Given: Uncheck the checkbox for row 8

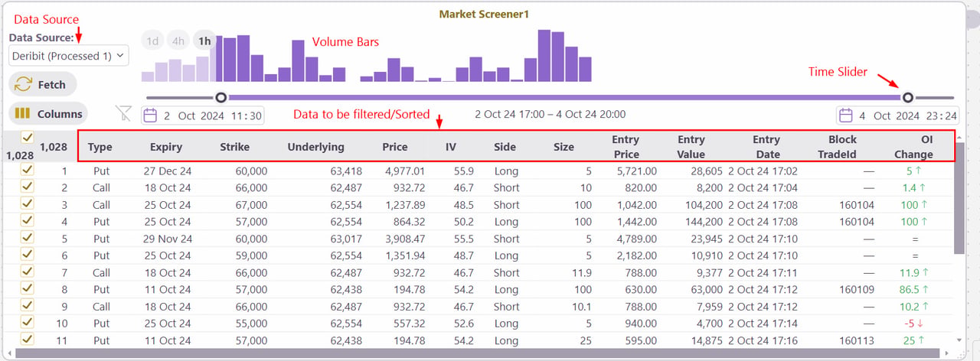Looking at the screenshot, I should (28, 288).
